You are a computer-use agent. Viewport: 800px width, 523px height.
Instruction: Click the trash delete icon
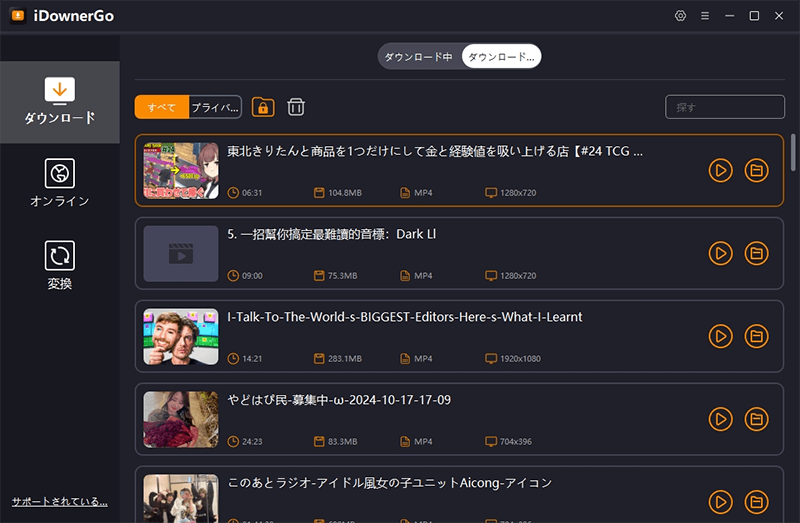tap(296, 107)
